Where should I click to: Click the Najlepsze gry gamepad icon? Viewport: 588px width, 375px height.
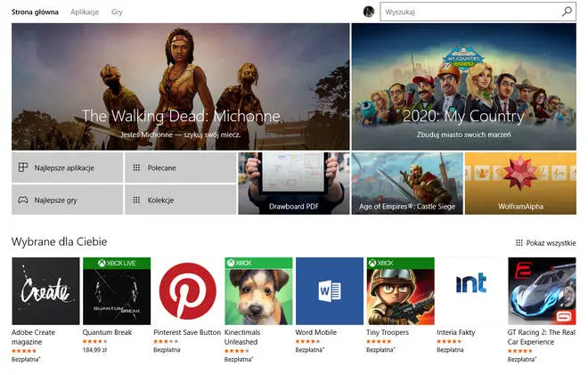pos(23,200)
